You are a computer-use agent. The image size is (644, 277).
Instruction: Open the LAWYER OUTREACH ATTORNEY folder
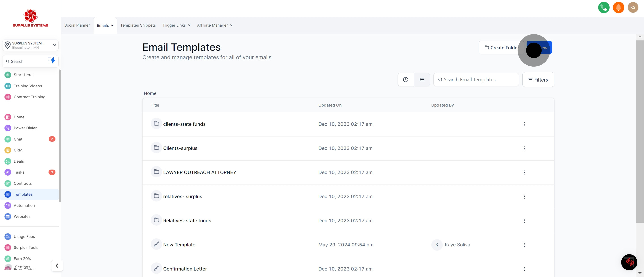[199, 172]
